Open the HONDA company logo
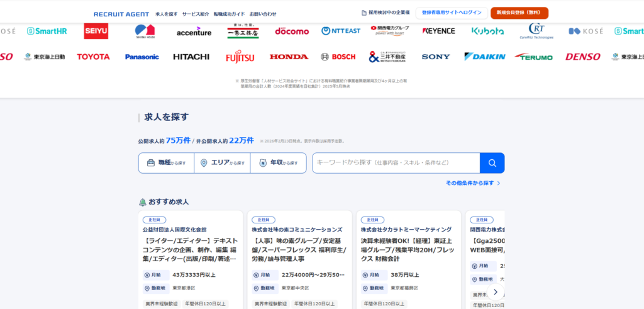 (289, 57)
